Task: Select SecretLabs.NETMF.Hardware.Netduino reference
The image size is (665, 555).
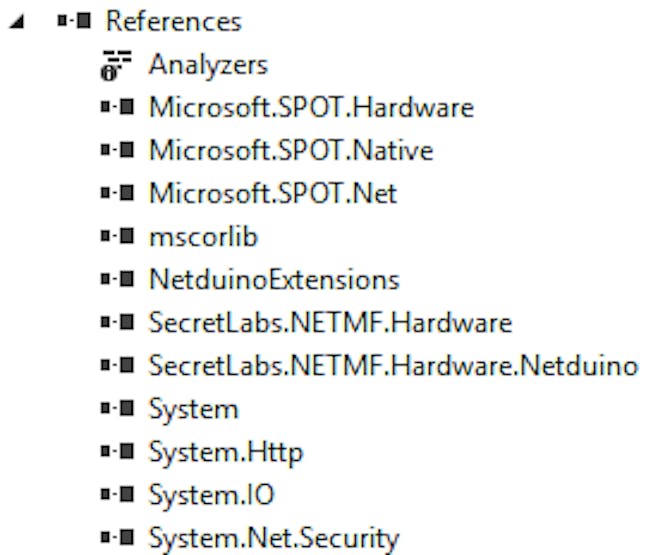Action: [394, 366]
